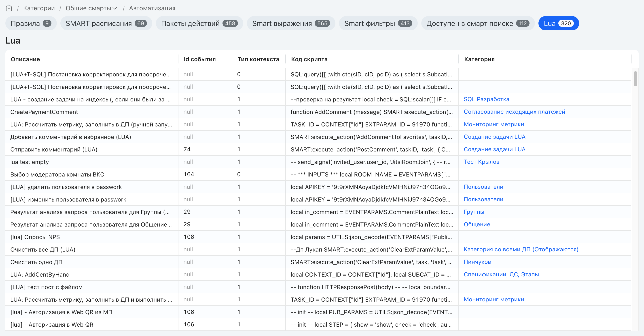Open Пользователи link in изменить пользователя row
Image resolution: width=644 pixels, height=336 pixels.
tap(483, 199)
